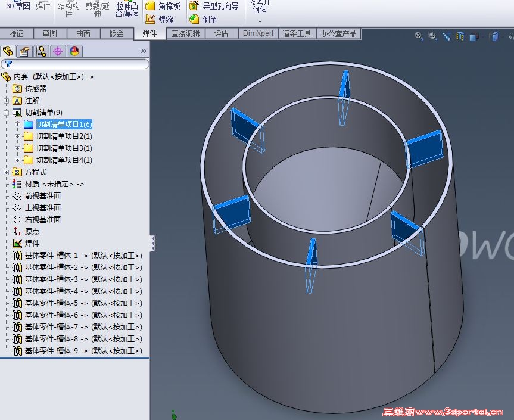Viewport: 514px width, 420px height.
Task: Click the 倒角 (Chamfer) tool icon
Action: tap(194, 19)
